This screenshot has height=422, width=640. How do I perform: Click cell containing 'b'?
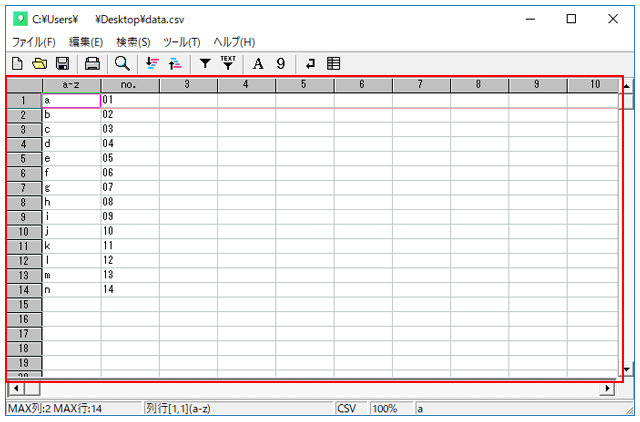tap(71, 115)
